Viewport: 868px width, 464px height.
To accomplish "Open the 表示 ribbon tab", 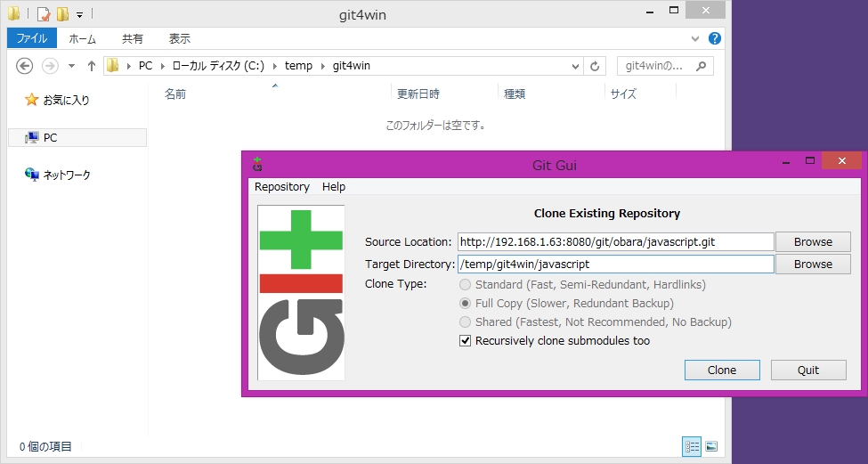I will click(x=179, y=39).
